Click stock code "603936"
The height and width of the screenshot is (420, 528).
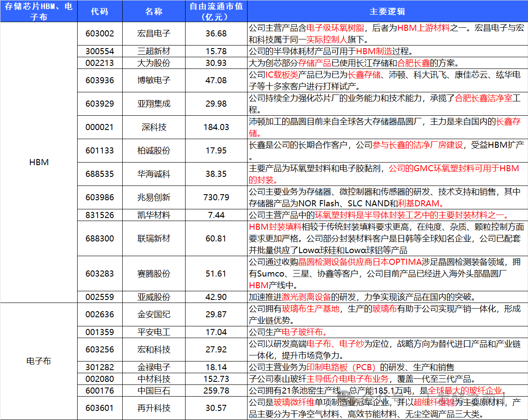(x=100, y=80)
